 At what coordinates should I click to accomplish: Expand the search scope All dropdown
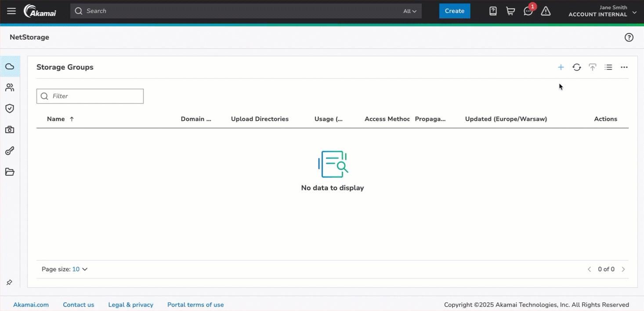tap(410, 11)
